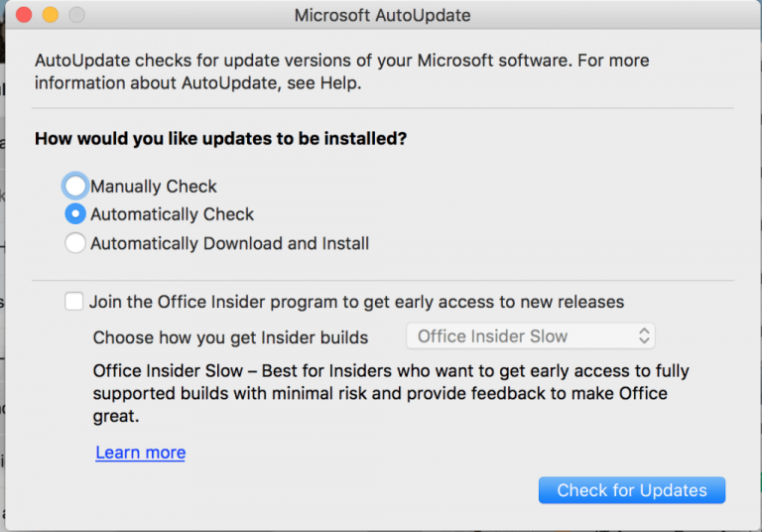Click the "Manually Check" label text
The height and width of the screenshot is (532, 762).
tap(154, 187)
